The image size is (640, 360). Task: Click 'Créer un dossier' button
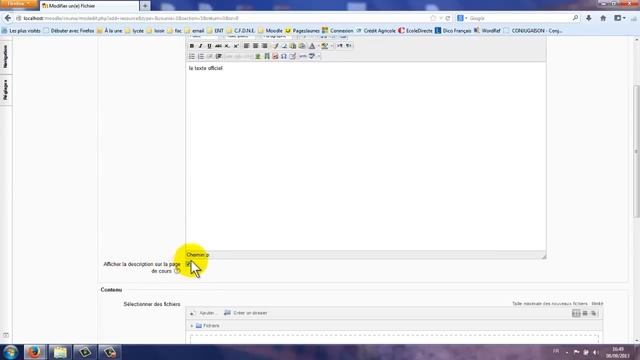[x=246, y=313]
